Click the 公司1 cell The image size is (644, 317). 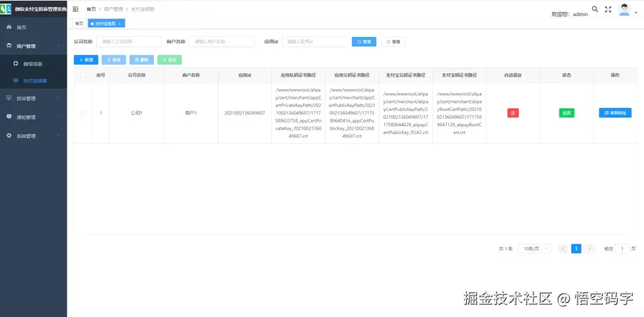click(x=137, y=113)
